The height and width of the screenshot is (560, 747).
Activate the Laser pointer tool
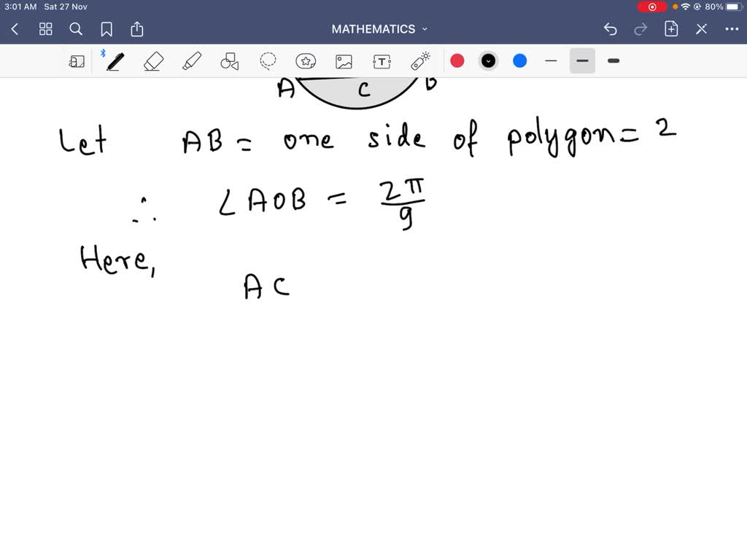[x=420, y=61]
